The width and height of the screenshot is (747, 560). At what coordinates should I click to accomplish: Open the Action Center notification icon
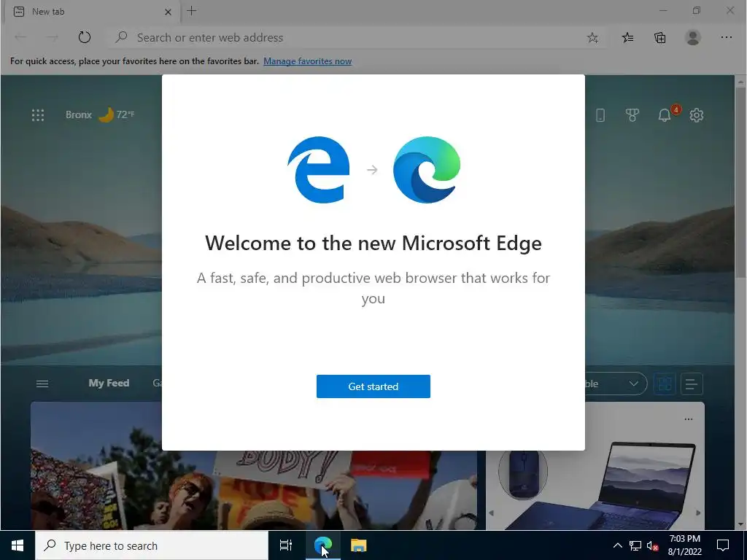(723, 545)
